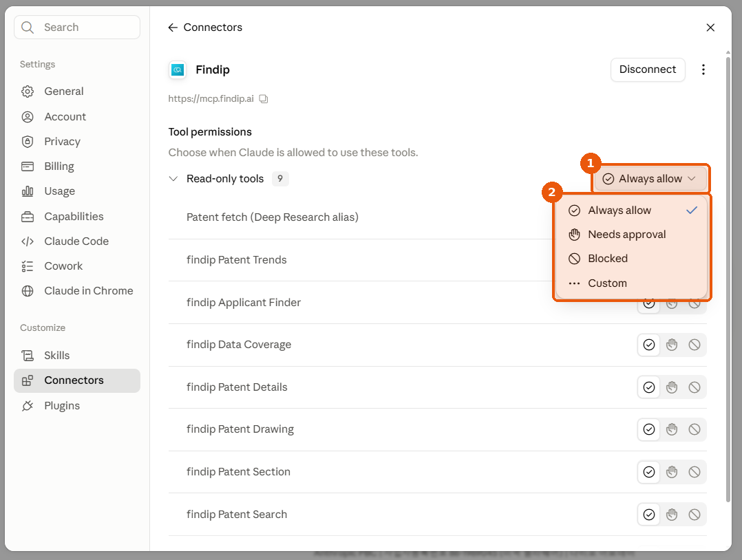742x560 pixels.
Task: Click the Privacy shield icon
Action: [x=28, y=142]
